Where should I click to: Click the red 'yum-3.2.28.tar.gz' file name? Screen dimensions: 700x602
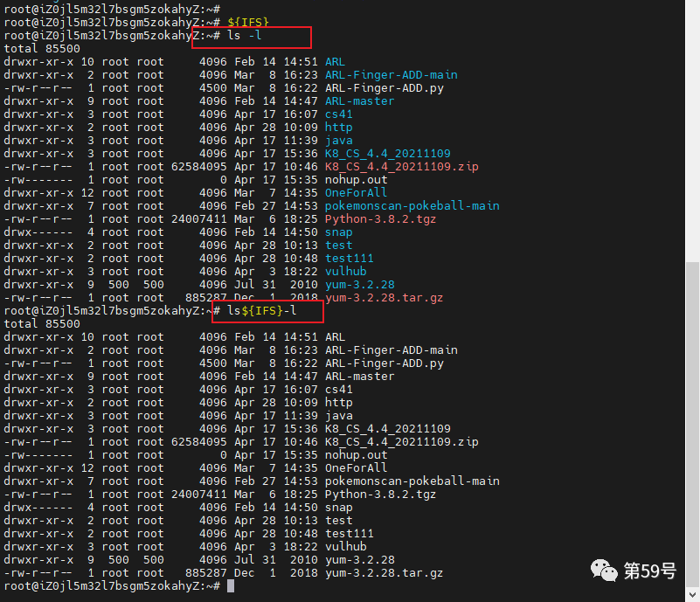tap(384, 298)
